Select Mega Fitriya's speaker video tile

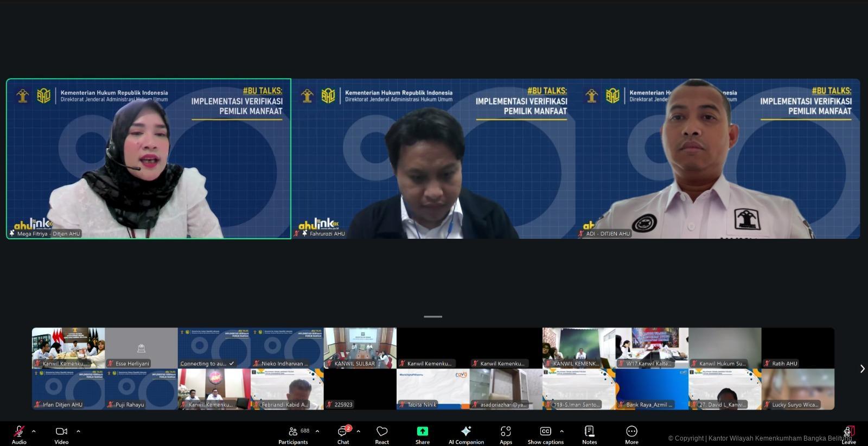149,158
